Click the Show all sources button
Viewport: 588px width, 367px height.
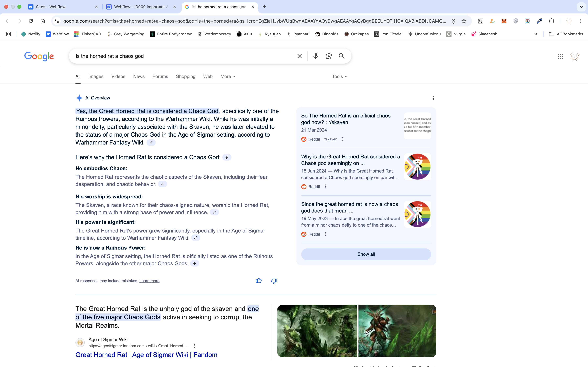tap(366, 254)
